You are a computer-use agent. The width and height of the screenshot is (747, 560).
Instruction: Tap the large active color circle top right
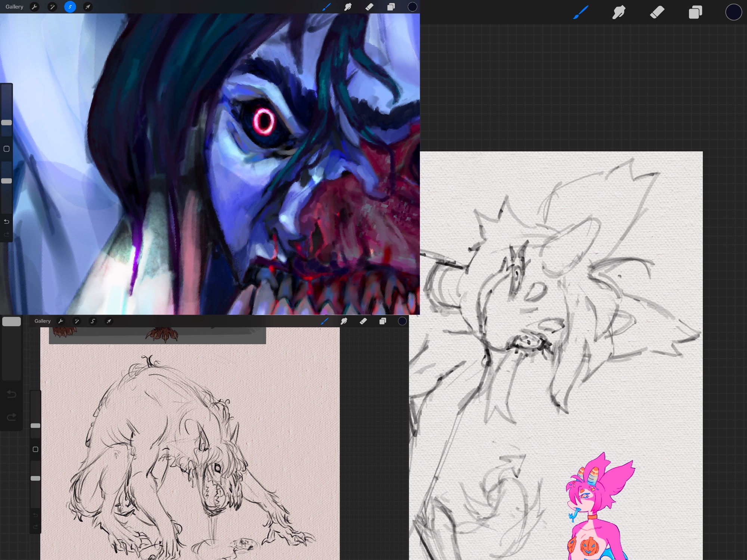pyautogui.click(x=733, y=12)
